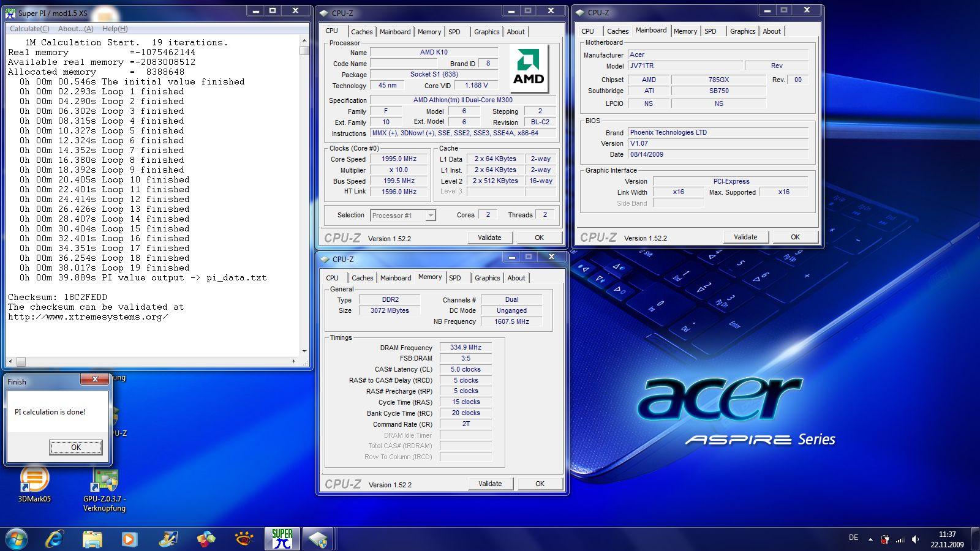Switch to SPD tab in Processor CPU-Z window
Screen dimensions: 980x551
[454, 32]
